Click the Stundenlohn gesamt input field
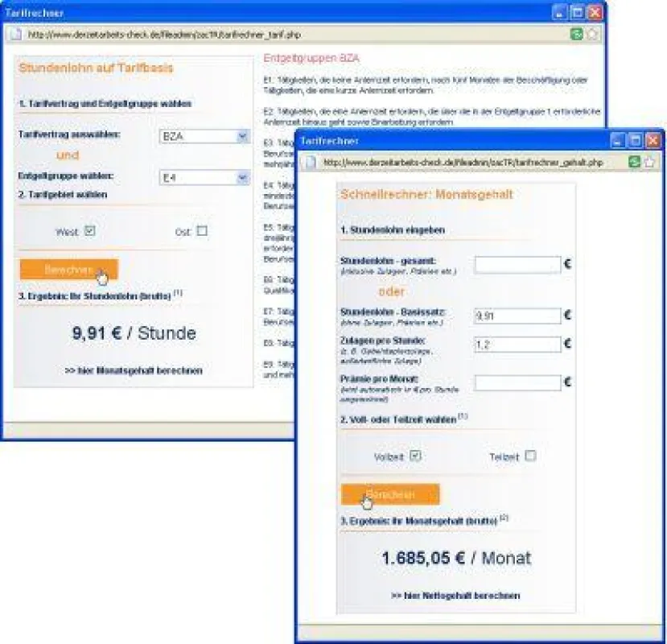This screenshot has height=644, width=667. pos(517,265)
